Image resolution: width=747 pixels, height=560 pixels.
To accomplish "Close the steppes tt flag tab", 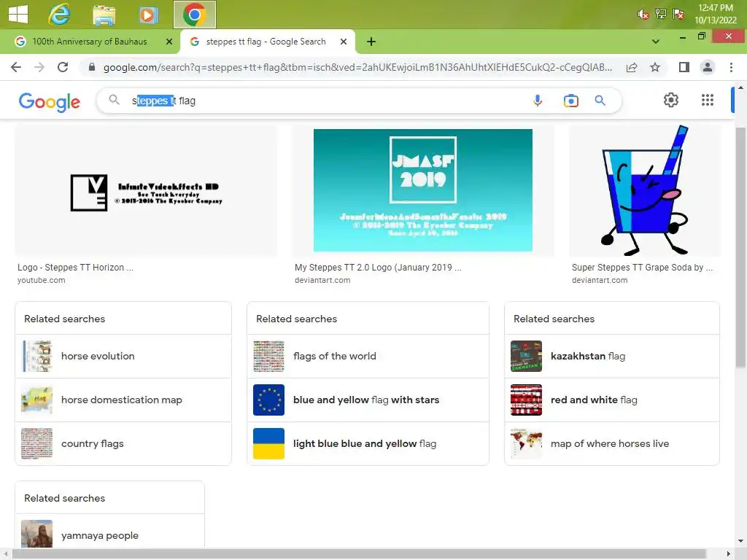I will [344, 42].
